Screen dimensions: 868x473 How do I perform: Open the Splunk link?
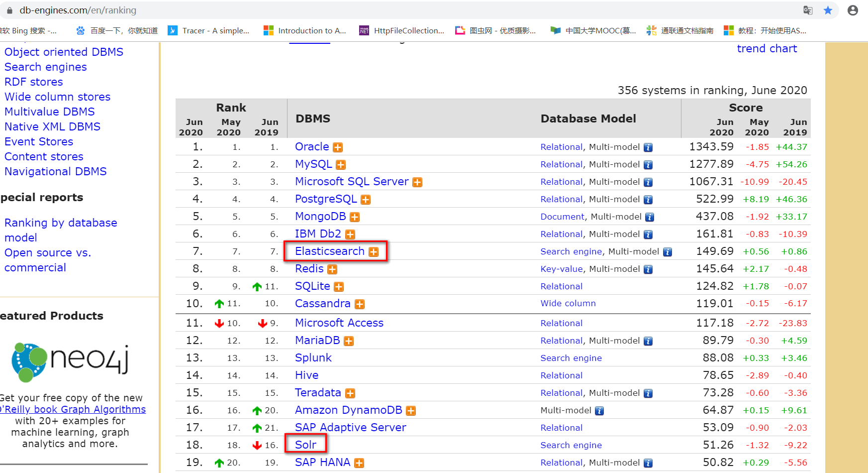tap(313, 358)
